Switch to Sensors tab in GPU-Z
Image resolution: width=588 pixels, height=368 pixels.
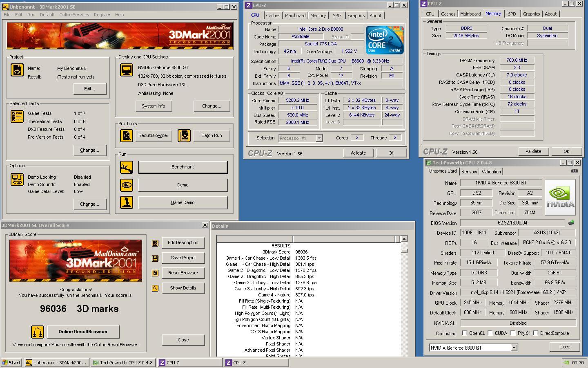click(x=469, y=172)
